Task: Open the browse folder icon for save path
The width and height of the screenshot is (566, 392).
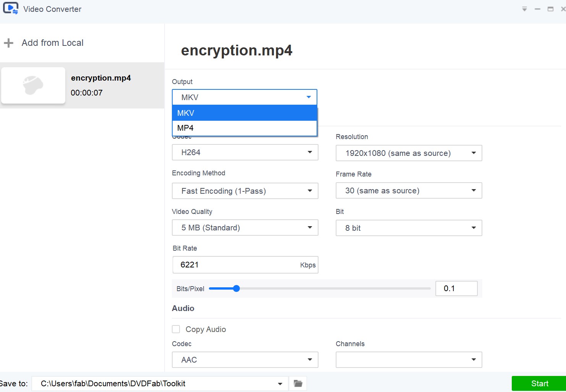Action: click(x=298, y=383)
